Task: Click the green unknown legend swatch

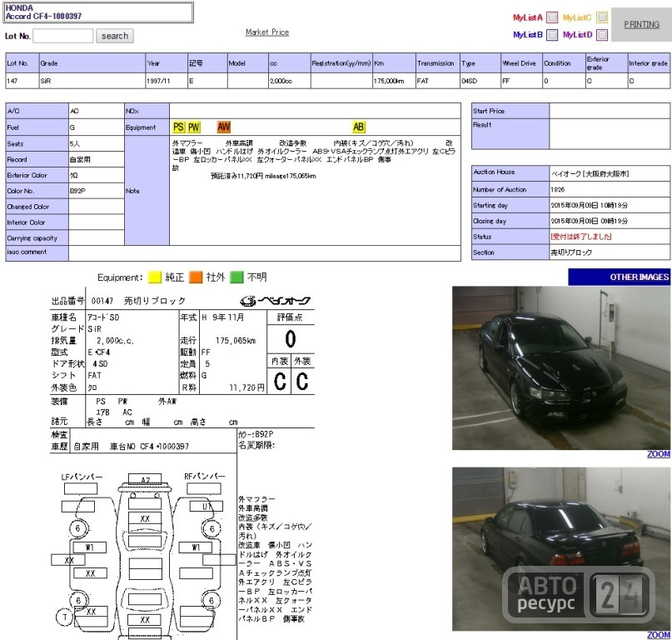Action: click(x=236, y=277)
